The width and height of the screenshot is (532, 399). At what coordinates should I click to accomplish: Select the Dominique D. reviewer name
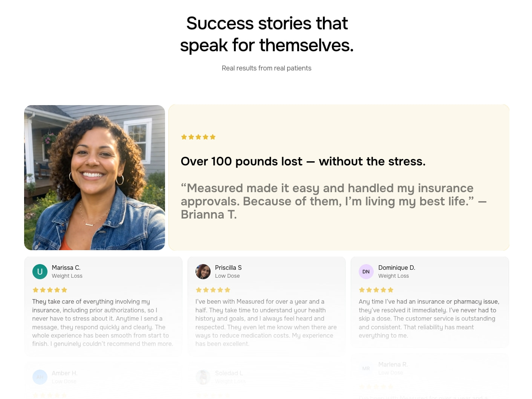click(x=397, y=268)
